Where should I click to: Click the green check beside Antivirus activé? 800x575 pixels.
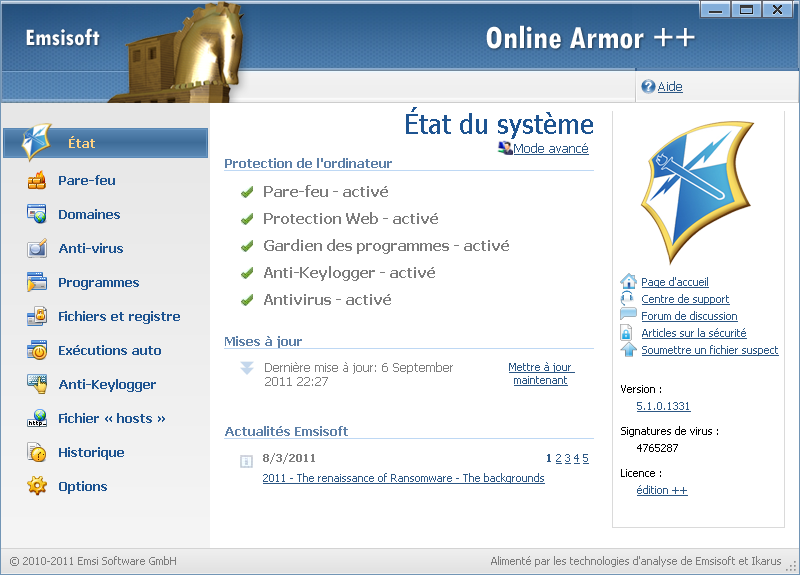pyautogui.click(x=247, y=300)
